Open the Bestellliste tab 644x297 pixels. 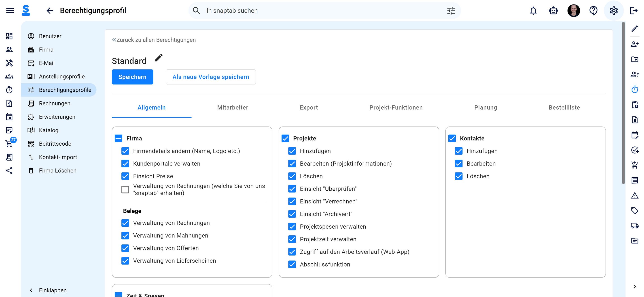pos(564,108)
